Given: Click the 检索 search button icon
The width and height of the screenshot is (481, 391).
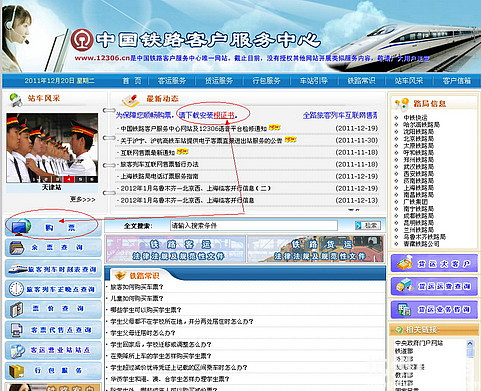Looking at the screenshot, I should click(x=368, y=226).
